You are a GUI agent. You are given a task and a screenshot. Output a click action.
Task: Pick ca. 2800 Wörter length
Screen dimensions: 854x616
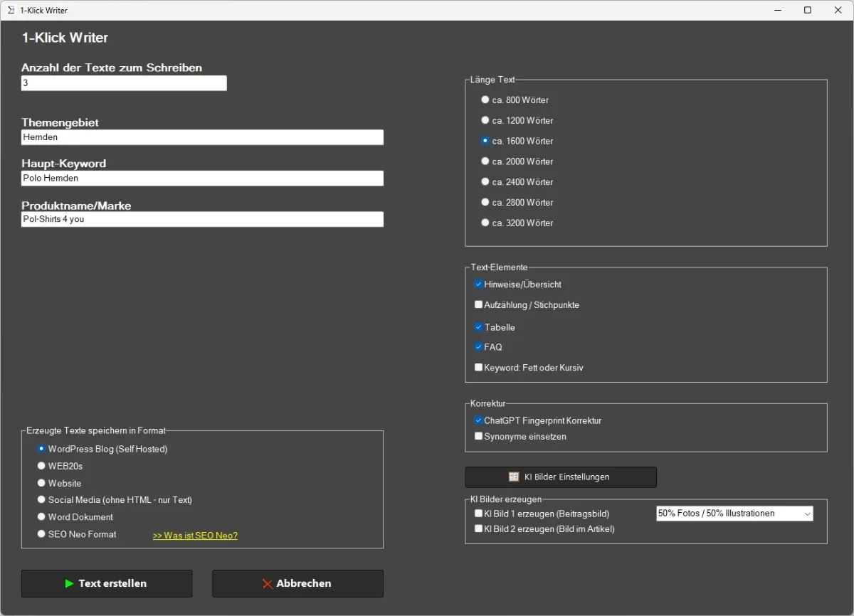(485, 202)
